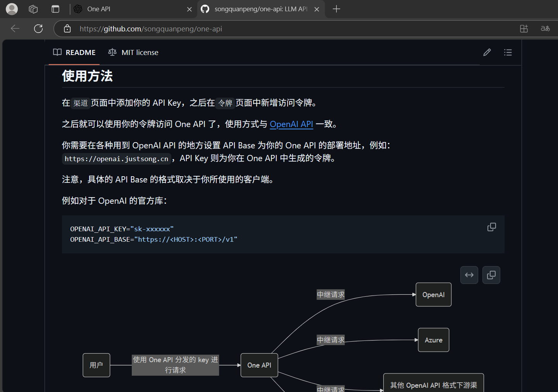Expand the diagram with arrows button
This screenshot has height=392, width=558.
point(469,275)
